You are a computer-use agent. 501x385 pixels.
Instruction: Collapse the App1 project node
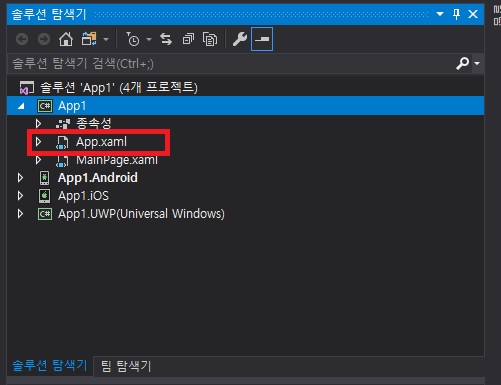(x=21, y=106)
